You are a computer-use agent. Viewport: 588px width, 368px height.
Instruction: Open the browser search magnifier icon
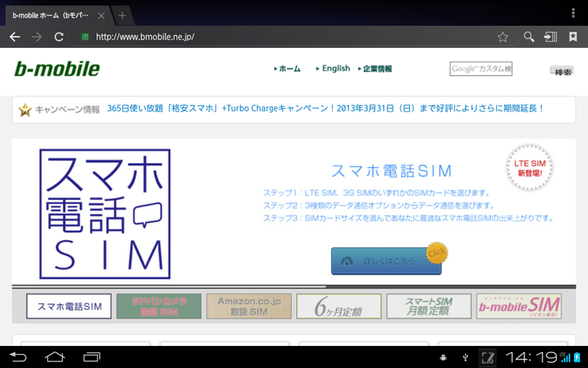528,37
